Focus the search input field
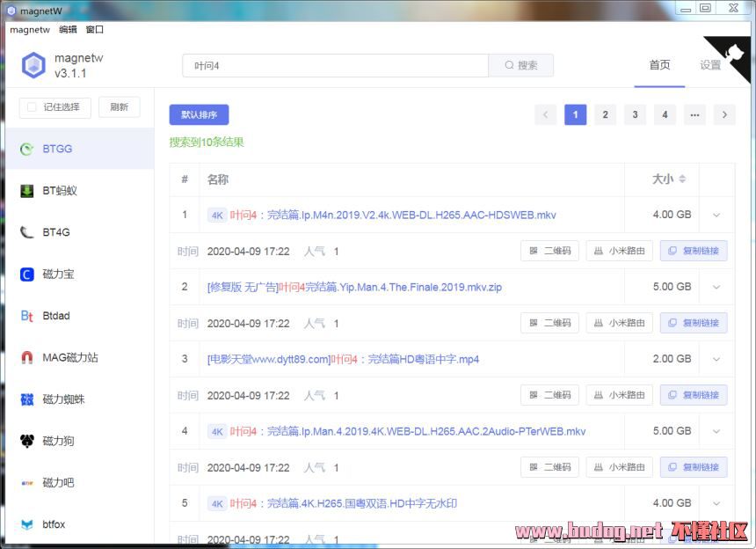This screenshot has height=549, width=756. [334, 65]
